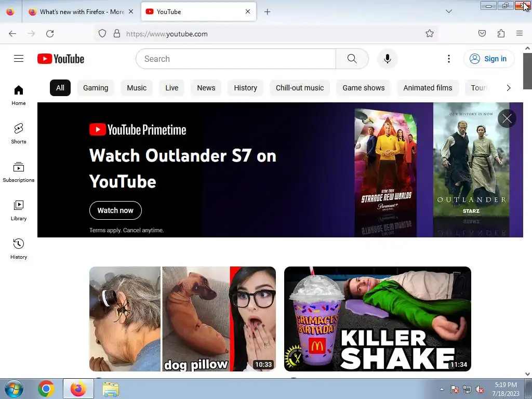Filter by Animated films chip
The width and height of the screenshot is (532, 399).
tap(428, 88)
